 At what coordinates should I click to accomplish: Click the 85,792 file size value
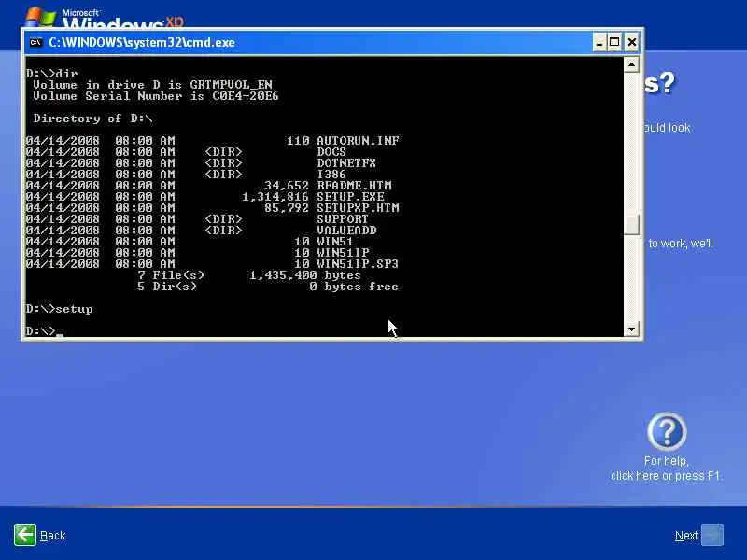(287, 207)
